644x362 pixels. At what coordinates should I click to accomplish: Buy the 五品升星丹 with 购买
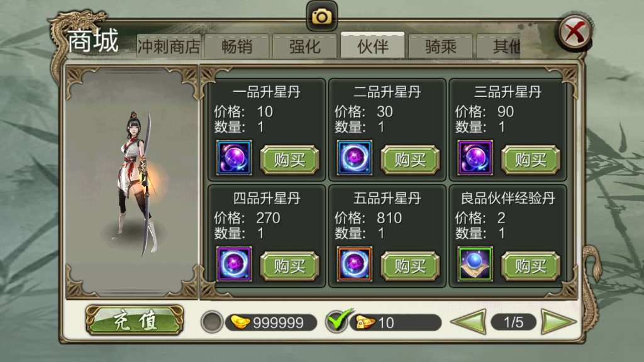coord(410,266)
